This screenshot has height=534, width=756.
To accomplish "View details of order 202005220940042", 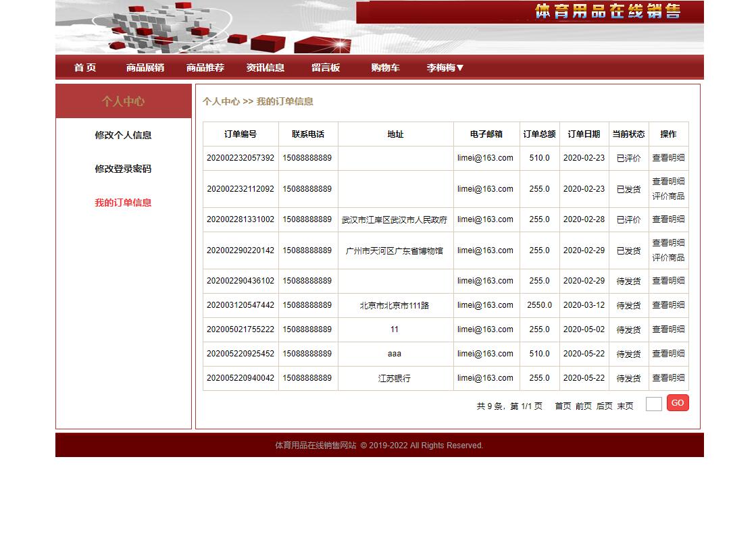I will [x=668, y=378].
